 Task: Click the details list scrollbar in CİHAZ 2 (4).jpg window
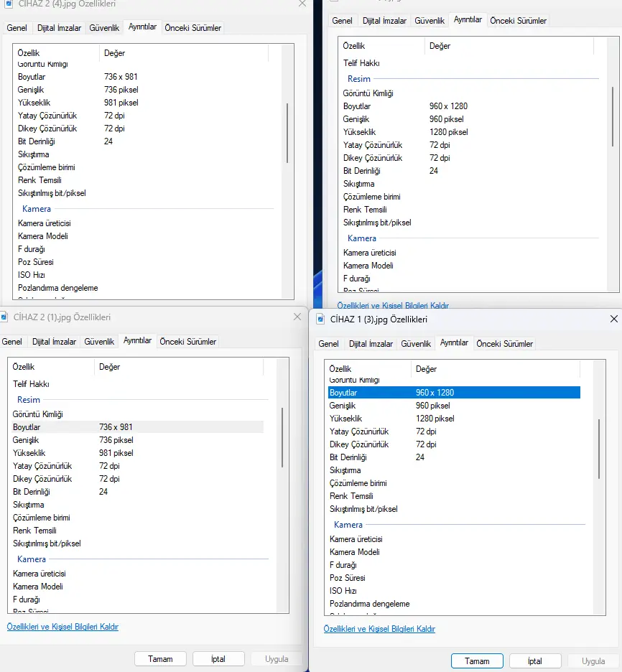(287, 133)
